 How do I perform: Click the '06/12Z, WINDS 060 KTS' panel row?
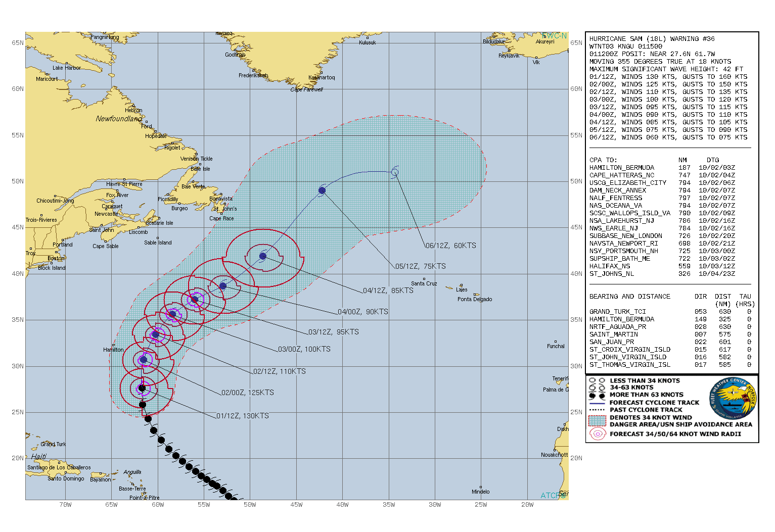coord(668,137)
